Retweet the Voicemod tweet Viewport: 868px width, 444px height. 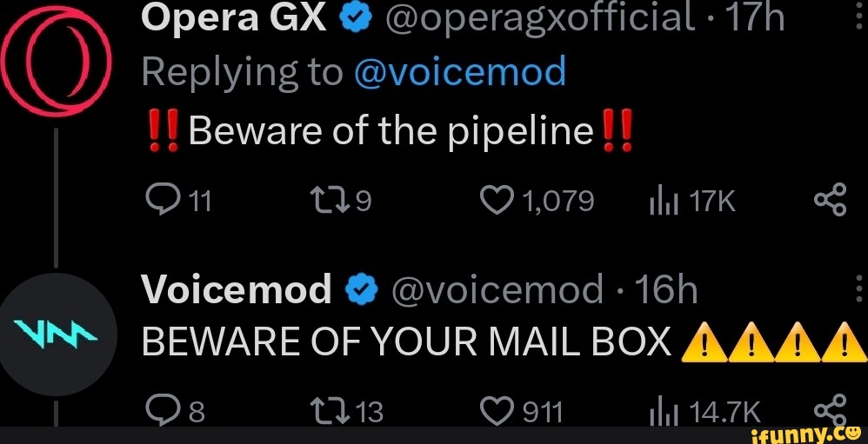pyautogui.click(x=332, y=408)
